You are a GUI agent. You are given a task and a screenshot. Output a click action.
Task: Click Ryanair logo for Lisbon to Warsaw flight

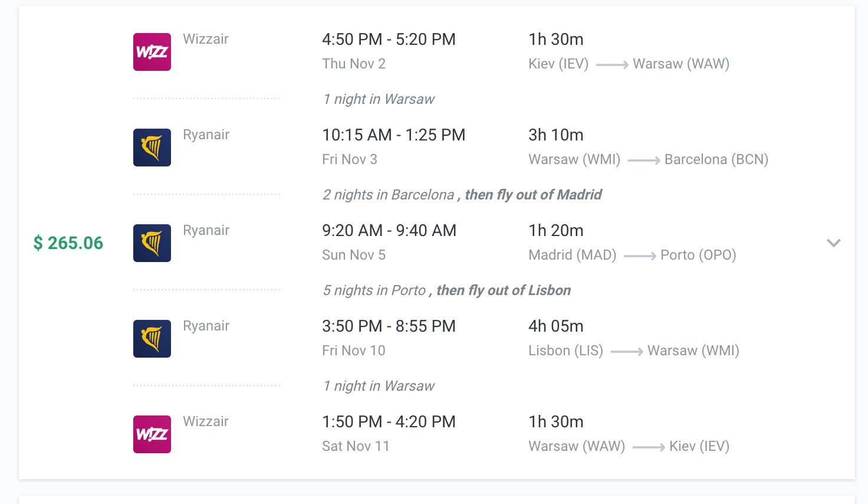[x=152, y=339]
